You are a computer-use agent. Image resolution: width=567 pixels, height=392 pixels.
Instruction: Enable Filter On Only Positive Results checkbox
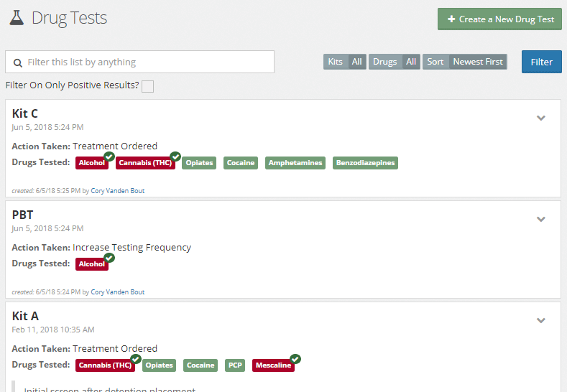pyautogui.click(x=147, y=87)
